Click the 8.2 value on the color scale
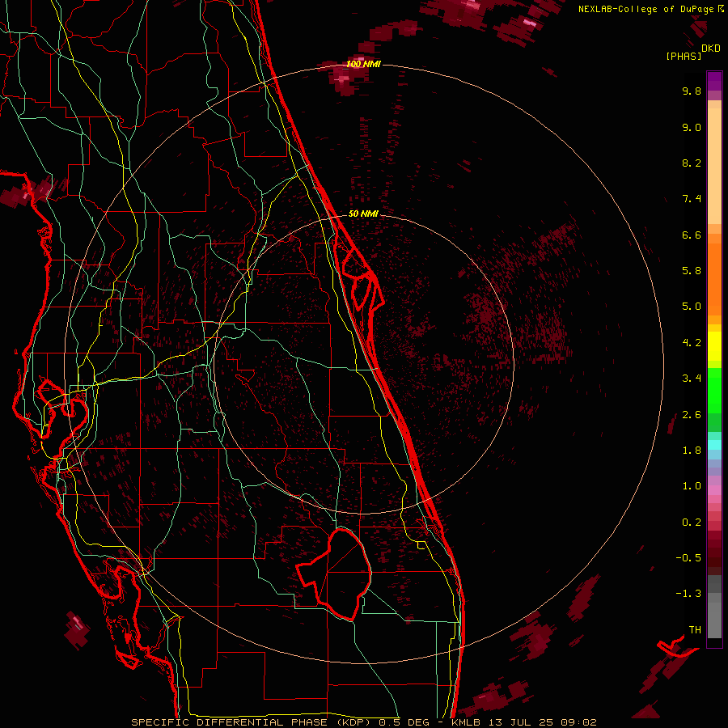Viewport: 728px width, 728px height. pyautogui.click(x=692, y=163)
